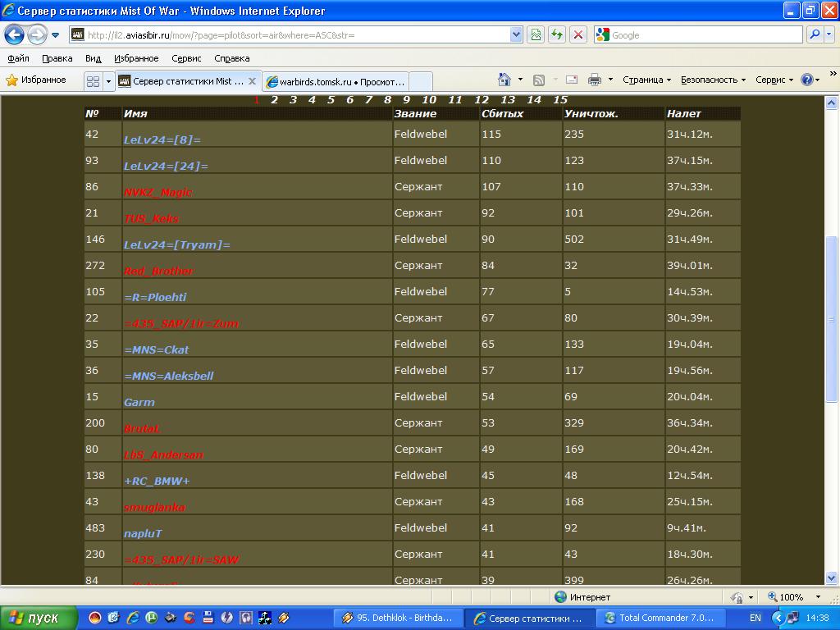Open the Сервис menu in menu bar
Image resolution: width=840 pixels, height=630 pixels.
186,58
